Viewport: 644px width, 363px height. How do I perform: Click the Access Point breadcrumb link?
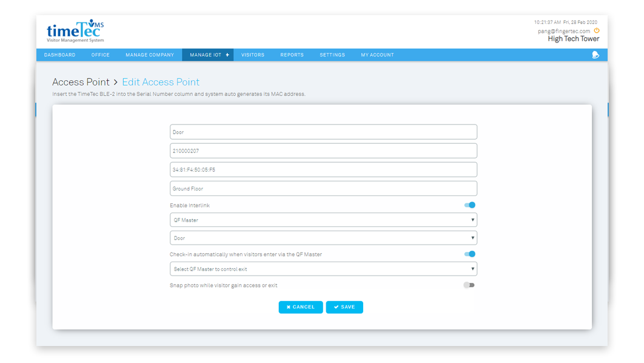81,82
